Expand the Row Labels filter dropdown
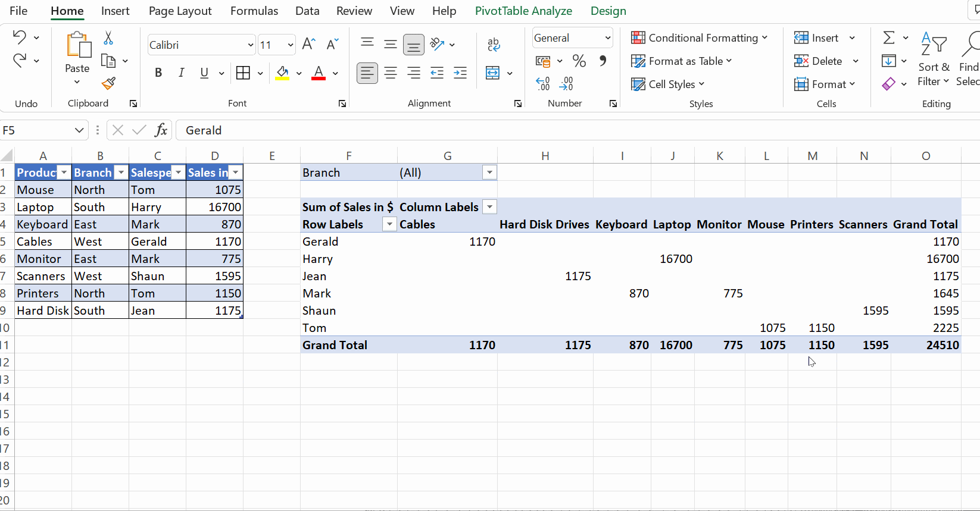Screen dimensions: 980x511 click(389, 224)
